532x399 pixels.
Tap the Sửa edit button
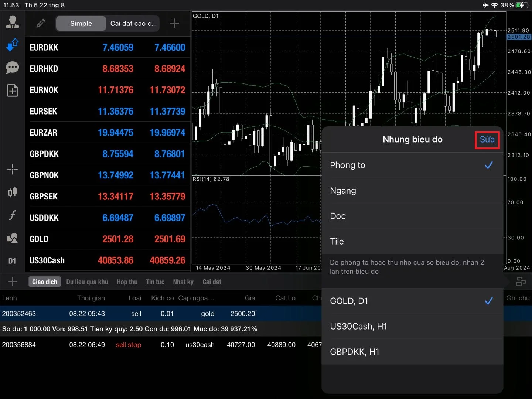(487, 139)
